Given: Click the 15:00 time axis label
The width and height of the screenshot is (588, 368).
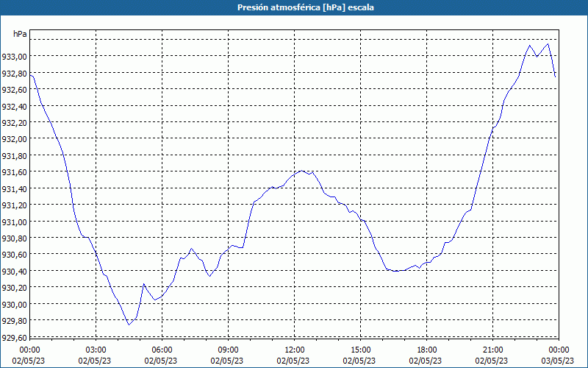Looking at the screenshot, I should coord(360,350).
